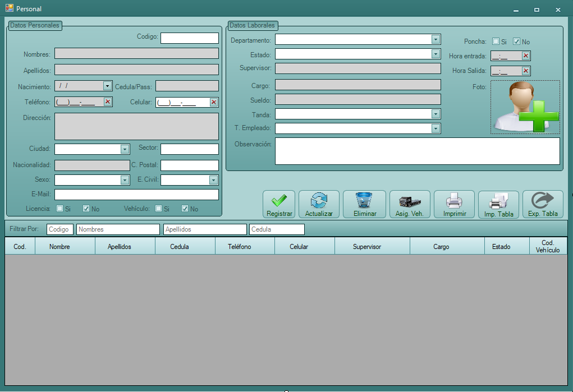Check the Poncha Si checkbox
The width and height of the screenshot is (573, 392).
pos(496,41)
